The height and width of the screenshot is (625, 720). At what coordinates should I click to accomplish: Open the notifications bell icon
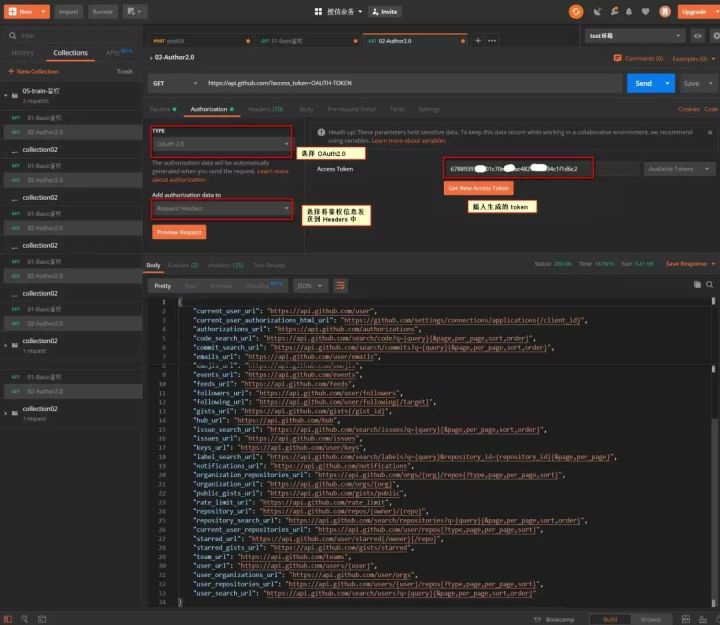pos(629,11)
